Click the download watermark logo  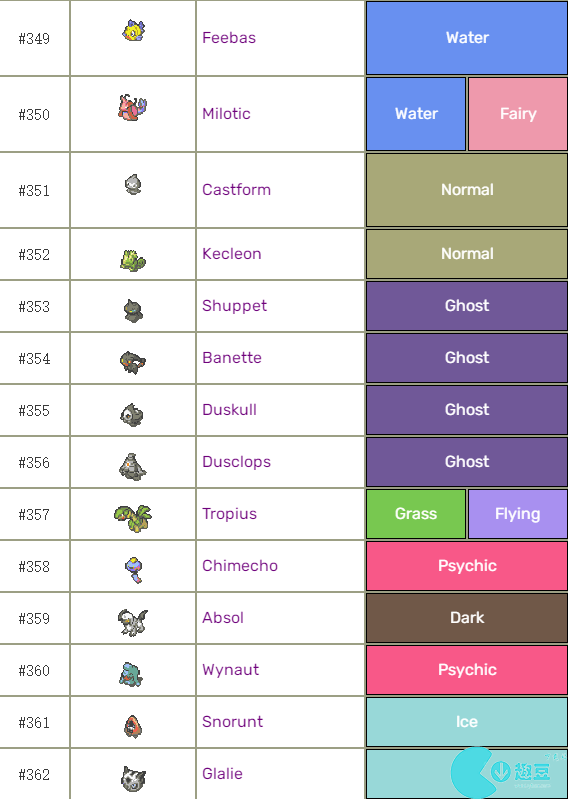502,773
